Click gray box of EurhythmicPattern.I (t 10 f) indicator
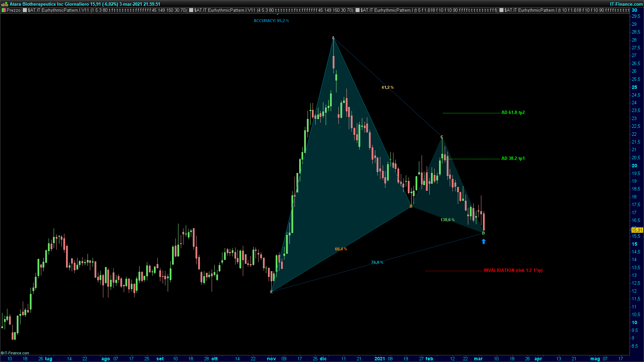The height and width of the screenshot is (362, 644). point(501,10)
